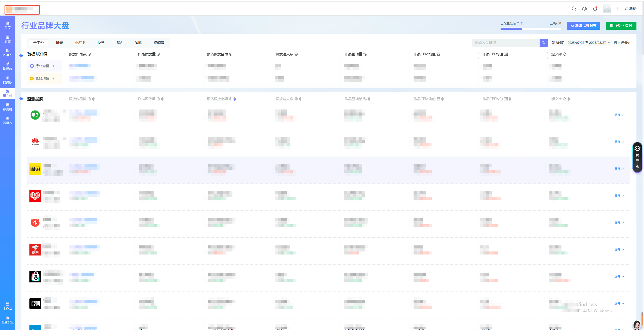Open the notification bell icon
This screenshot has width=644, height=330.
pos(595,9)
